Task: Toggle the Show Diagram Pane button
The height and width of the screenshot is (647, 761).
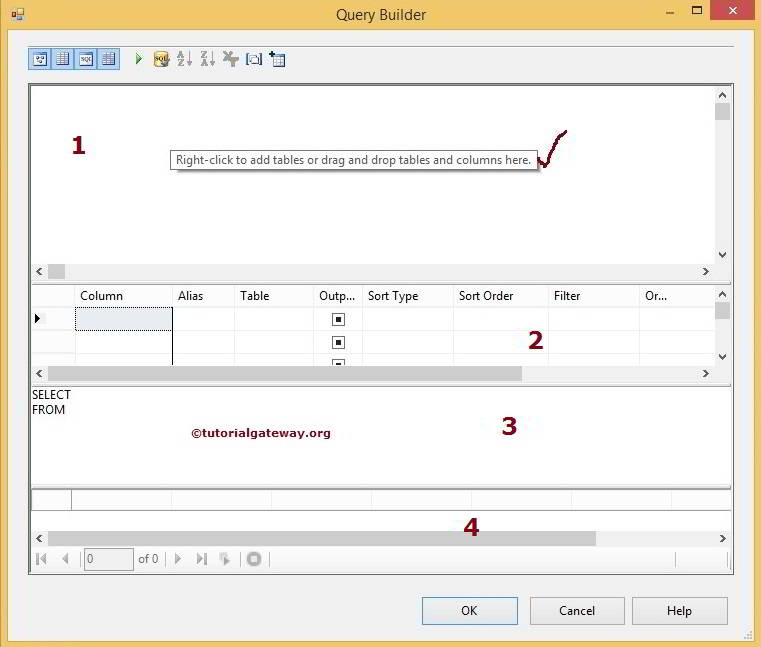Action: pyautogui.click(x=40, y=59)
